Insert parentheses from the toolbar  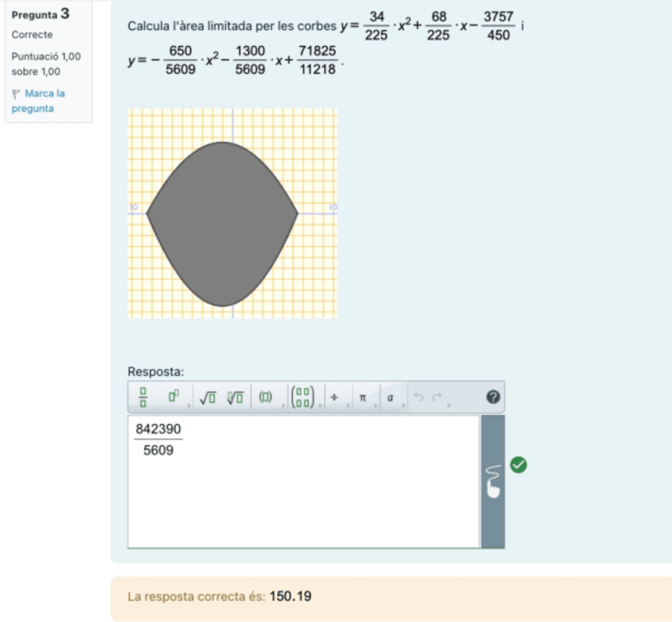(265, 398)
